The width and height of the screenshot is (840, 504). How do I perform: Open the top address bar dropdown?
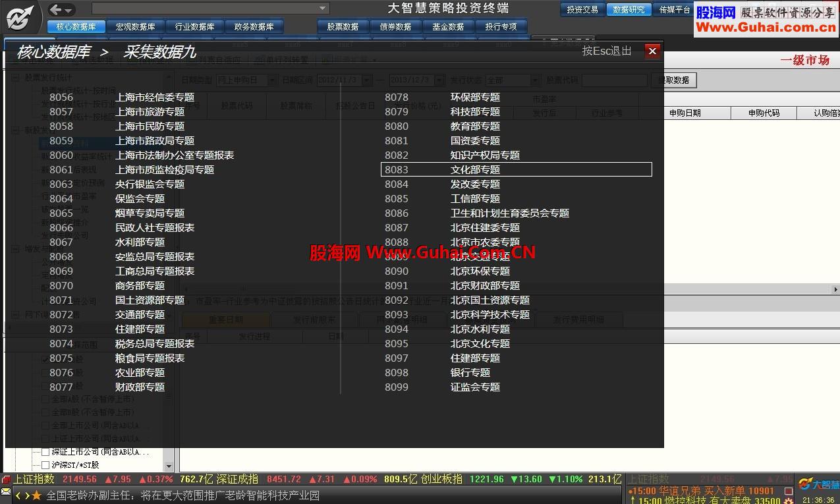322,9
